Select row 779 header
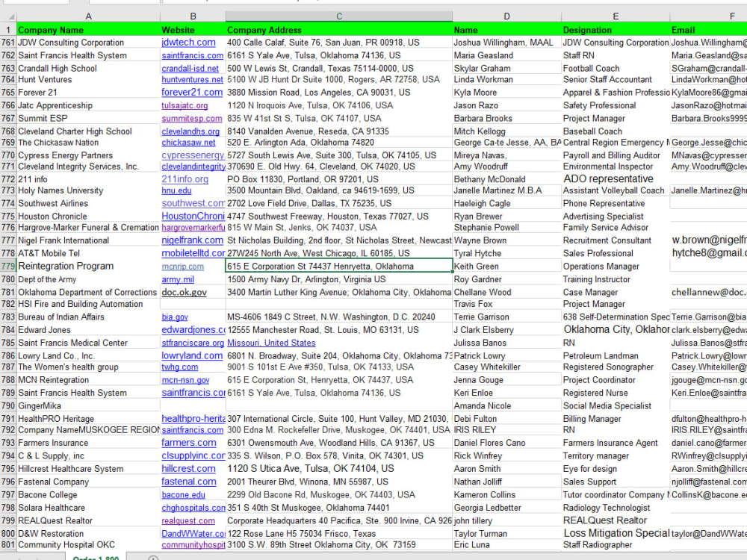Screen dimensions: 747x560 click(x=8, y=267)
